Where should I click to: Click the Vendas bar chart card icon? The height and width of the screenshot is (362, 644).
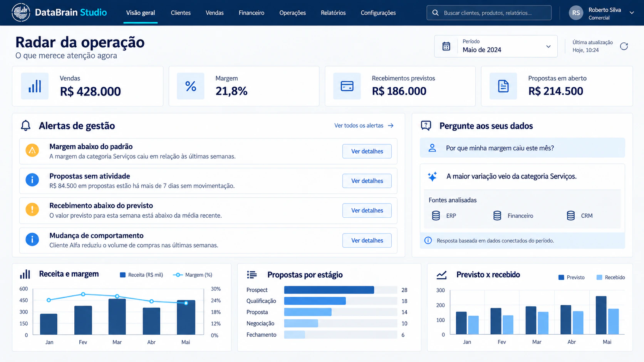click(x=35, y=86)
